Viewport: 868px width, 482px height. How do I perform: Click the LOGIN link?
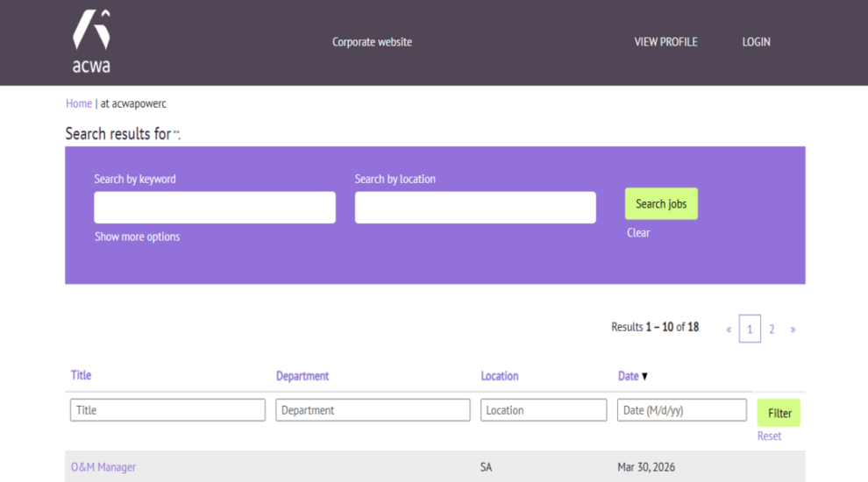point(756,42)
